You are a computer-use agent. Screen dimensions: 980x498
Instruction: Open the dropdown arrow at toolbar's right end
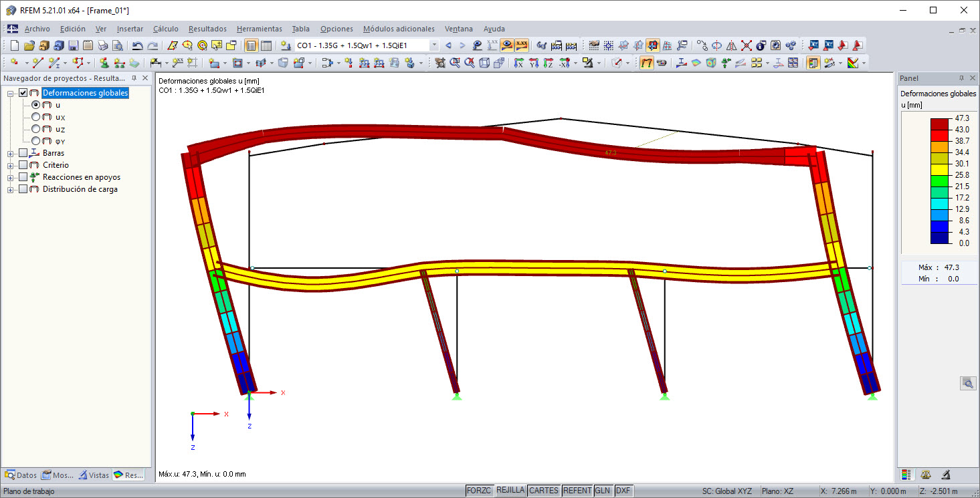click(x=864, y=63)
